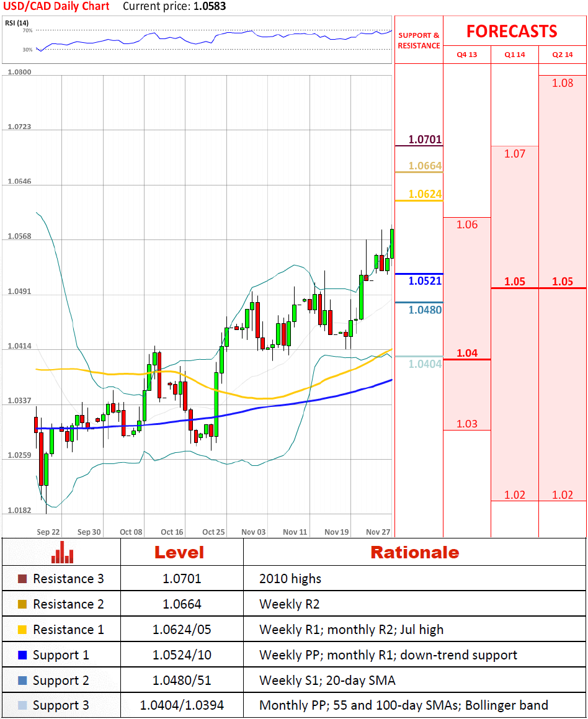Click the 1.0337 price axis label

coord(20,401)
